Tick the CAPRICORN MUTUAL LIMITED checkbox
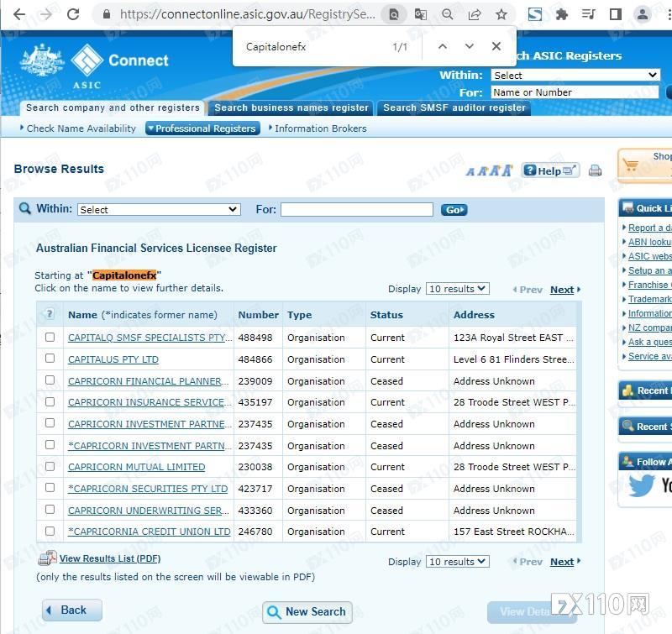The height and width of the screenshot is (634, 672). click(50, 466)
